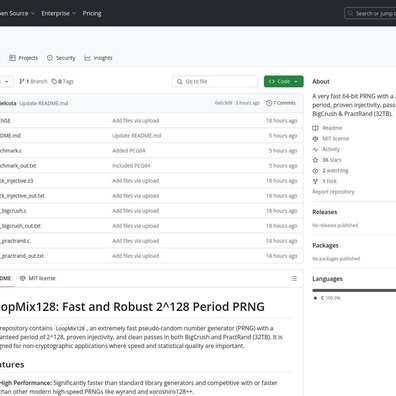Image resolution: width=396 pixels, height=396 pixels.
Task: Open the file ending in _practrand_out.txt
Action: pyautogui.click(x=22, y=256)
